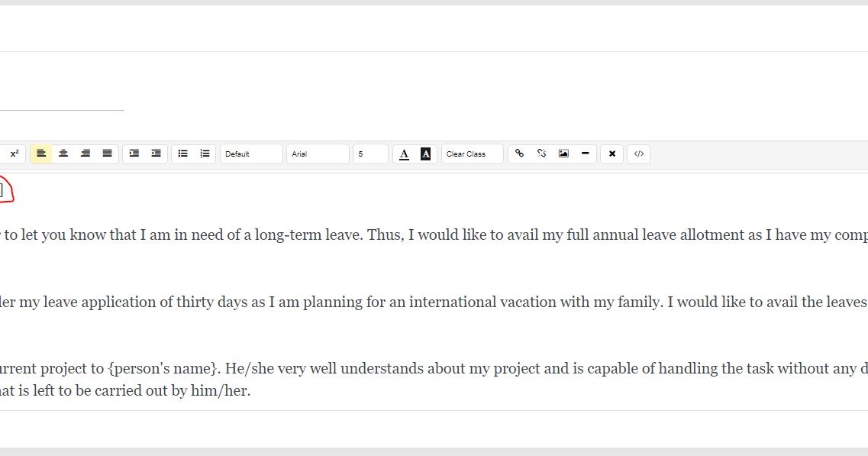Insert a horizontal rule
868x456 pixels.
[x=585, y=154]
